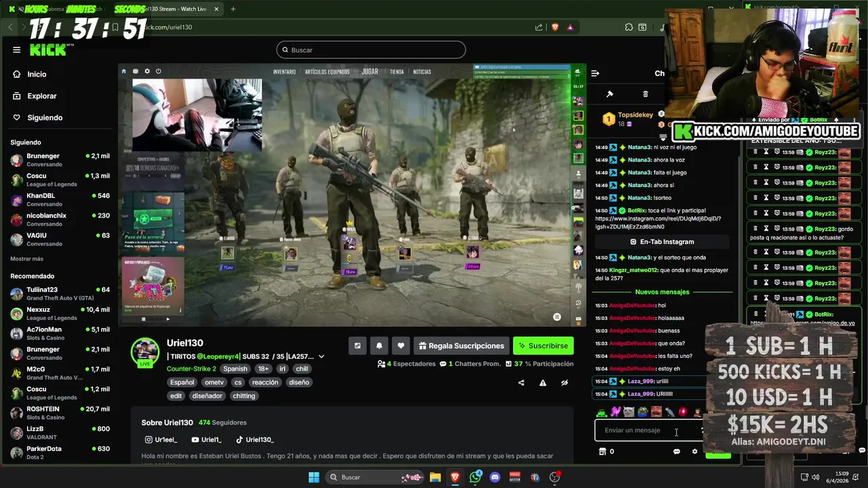Viewport: 868px width, 488px height.
Task: Click the volume icon in system tray
Action: [815, 477]
